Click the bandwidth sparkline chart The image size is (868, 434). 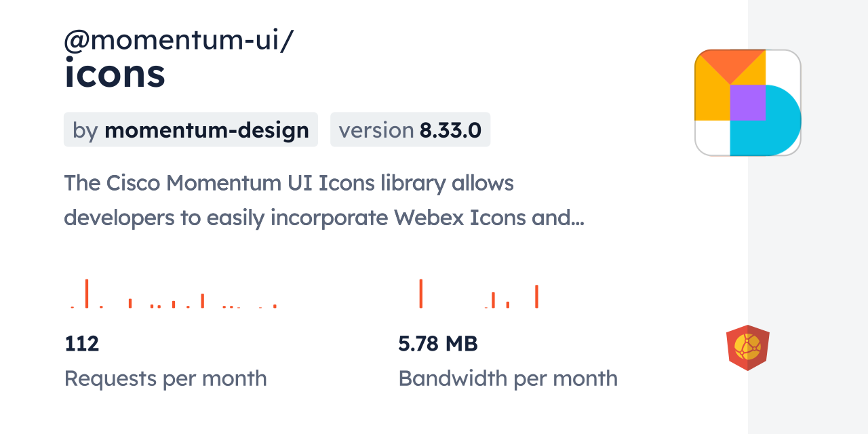[478, 294]
